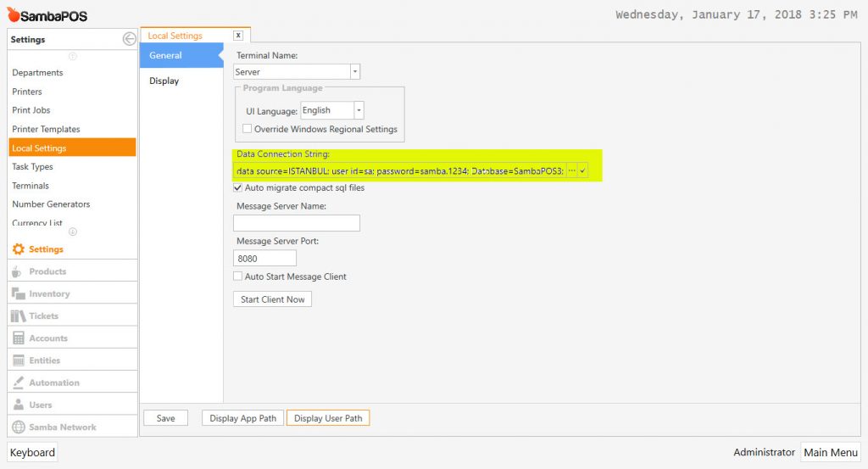Viewport: 868px width, 469px height.
Task: Open the Entities section
Action: [73, 360]
